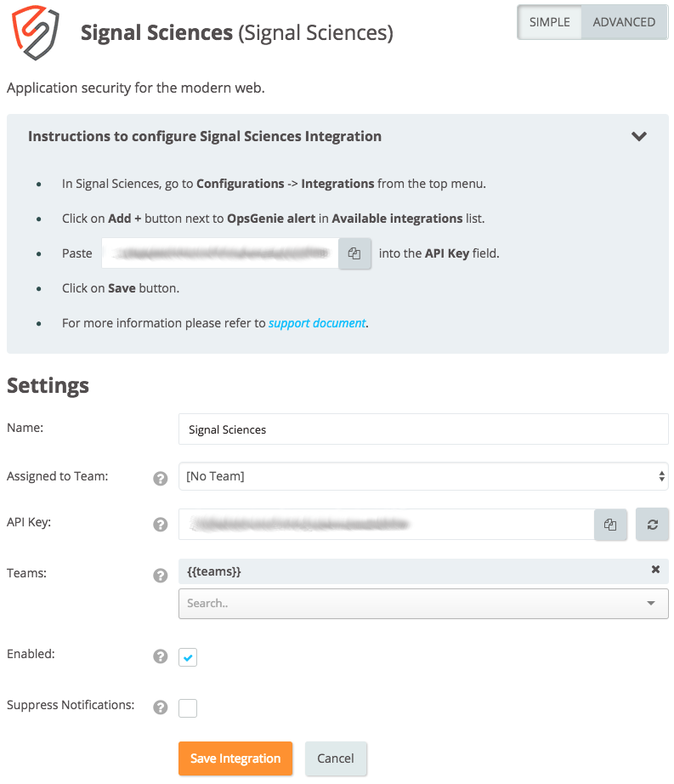Click the Signal Sciences shield logo
Screen dimensions: 674x784
(36, 33)
